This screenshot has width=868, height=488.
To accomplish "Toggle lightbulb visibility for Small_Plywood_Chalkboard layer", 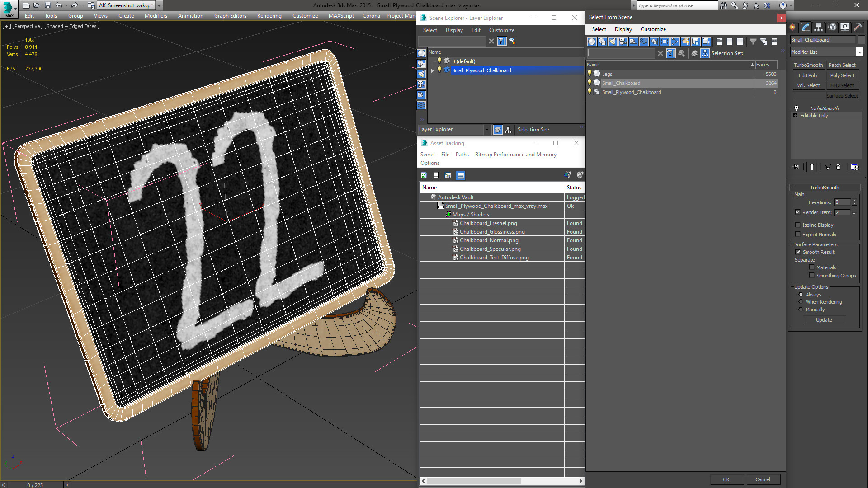I will [x=439, y=70].
